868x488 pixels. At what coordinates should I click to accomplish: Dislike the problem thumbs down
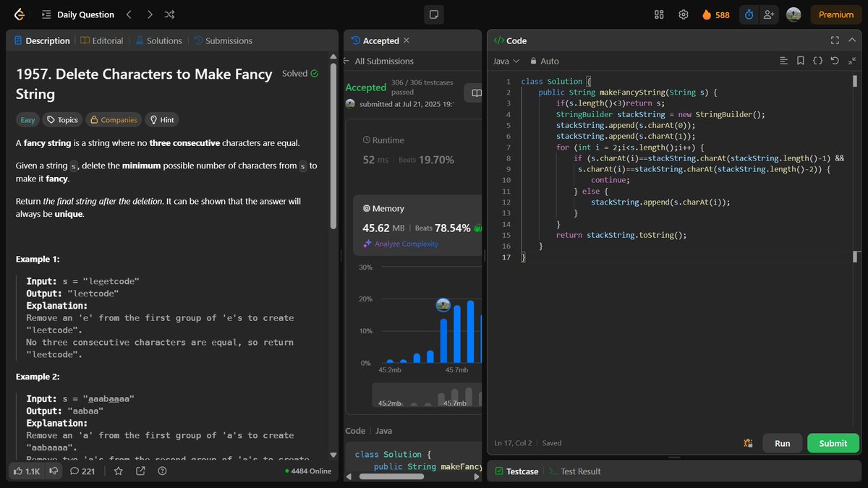tap(54, 471)
